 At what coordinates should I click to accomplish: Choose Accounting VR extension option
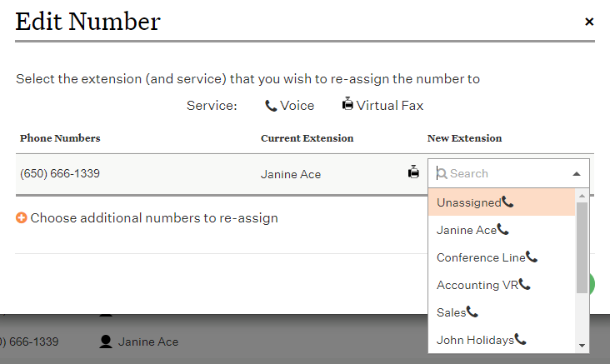477,285
